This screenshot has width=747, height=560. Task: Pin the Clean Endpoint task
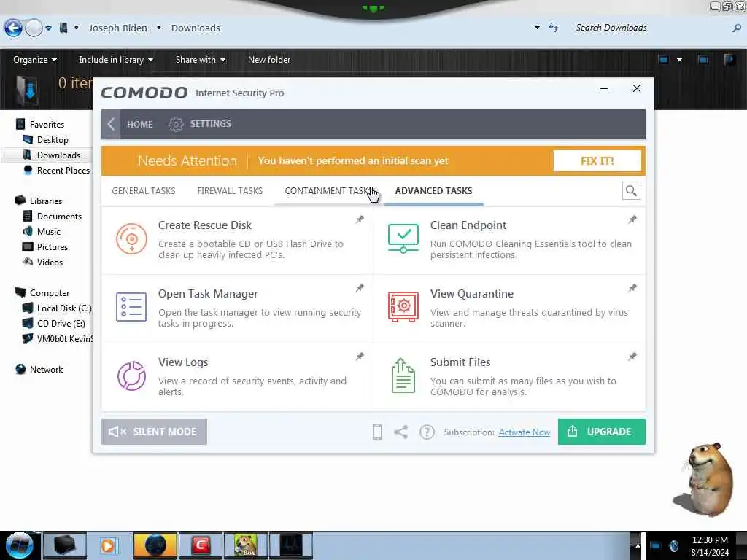tap(632, 219)
